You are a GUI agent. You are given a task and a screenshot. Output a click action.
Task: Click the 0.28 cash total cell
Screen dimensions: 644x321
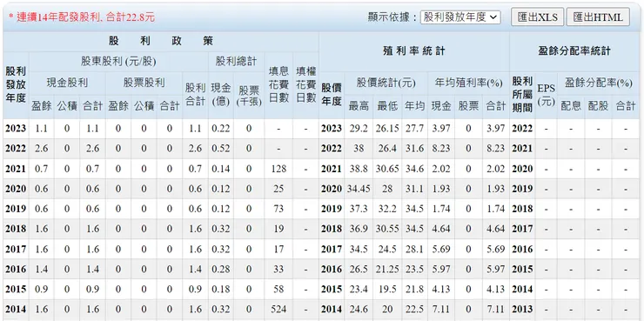[x=220, y=269]
